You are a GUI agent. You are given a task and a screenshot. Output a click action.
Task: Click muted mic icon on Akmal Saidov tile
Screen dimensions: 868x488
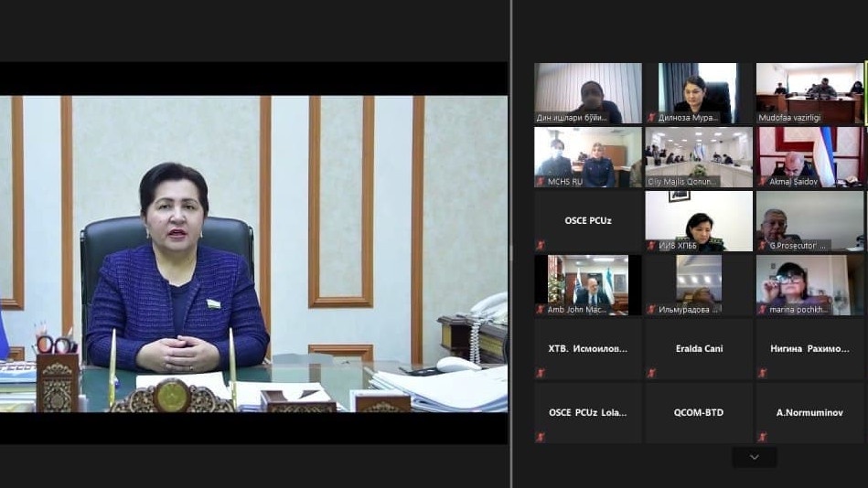tap(762, 182)
